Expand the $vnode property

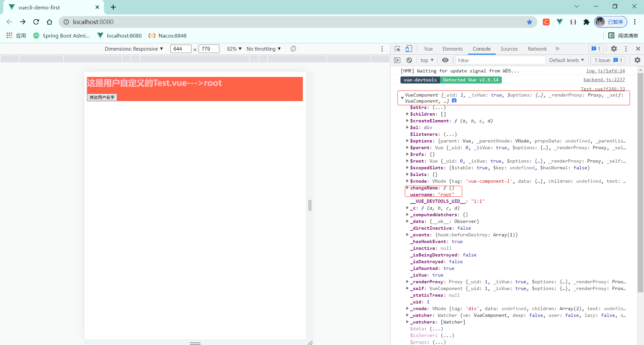click(x=407, y=181)
